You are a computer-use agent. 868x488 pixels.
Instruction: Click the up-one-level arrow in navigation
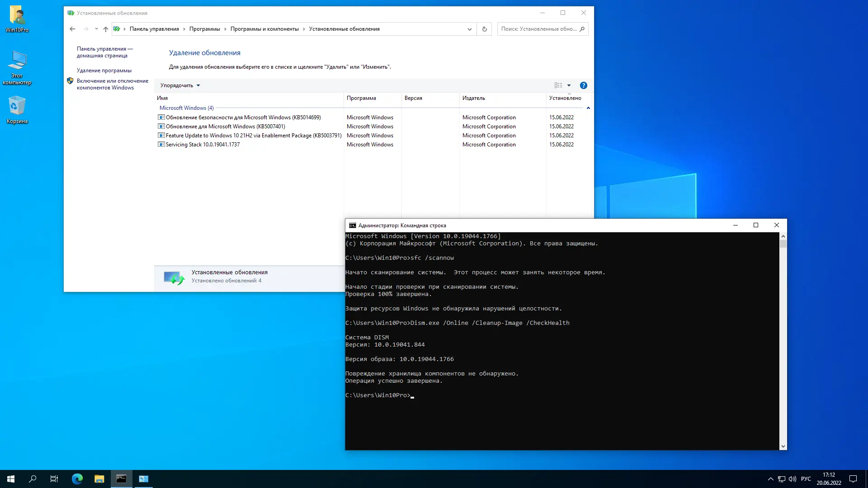tap(105, 29)
